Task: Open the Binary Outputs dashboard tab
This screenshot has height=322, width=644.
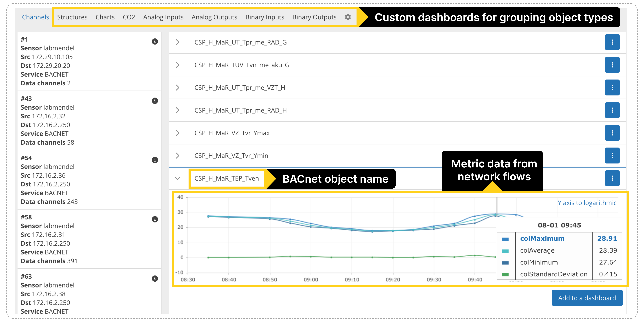Action: tap(314, 17)
